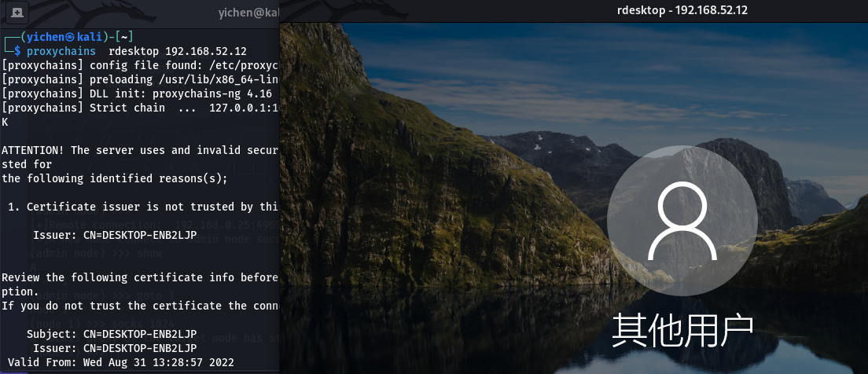Select the 其他用户 label on login screen
Image resolution: width=868 pixels, height=374 pixels.
coord(682,331)
